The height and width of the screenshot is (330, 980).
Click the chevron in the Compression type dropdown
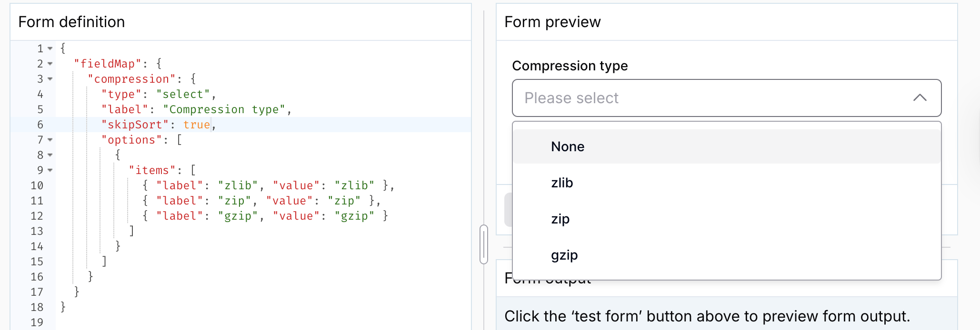point(920,98)
